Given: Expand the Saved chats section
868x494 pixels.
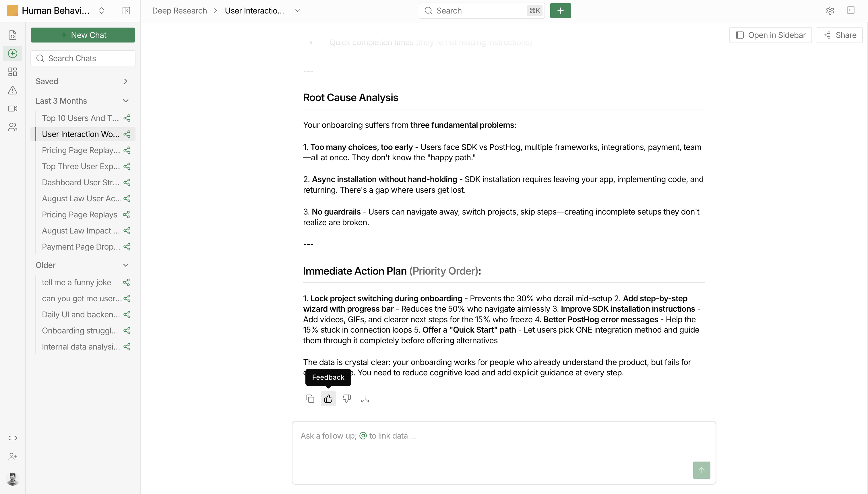Looking at the screenshot, I should point(82,82).
